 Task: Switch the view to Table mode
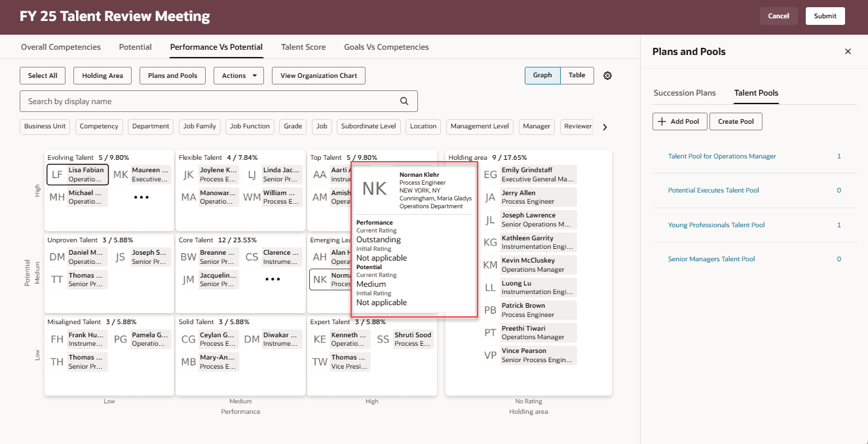pyautogui.click(x=576, y=75)
